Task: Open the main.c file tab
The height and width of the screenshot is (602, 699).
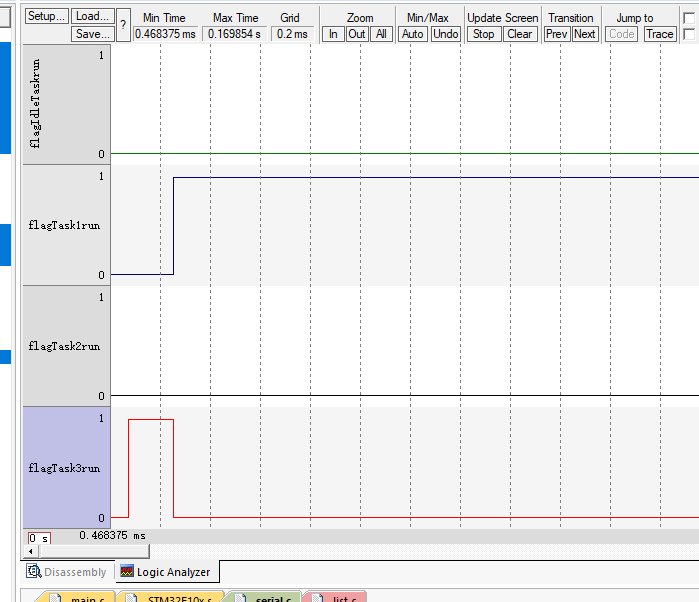Action: coord(78,598)
